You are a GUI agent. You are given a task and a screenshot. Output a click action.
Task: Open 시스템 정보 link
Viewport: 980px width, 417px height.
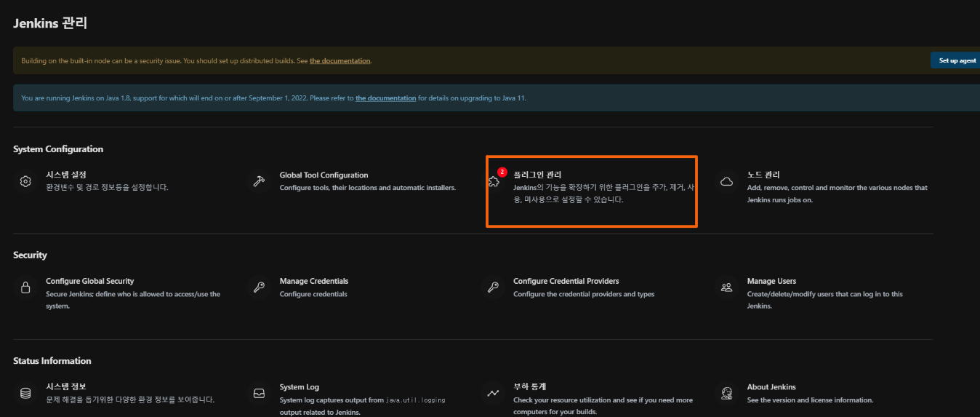tap(66, 386)
